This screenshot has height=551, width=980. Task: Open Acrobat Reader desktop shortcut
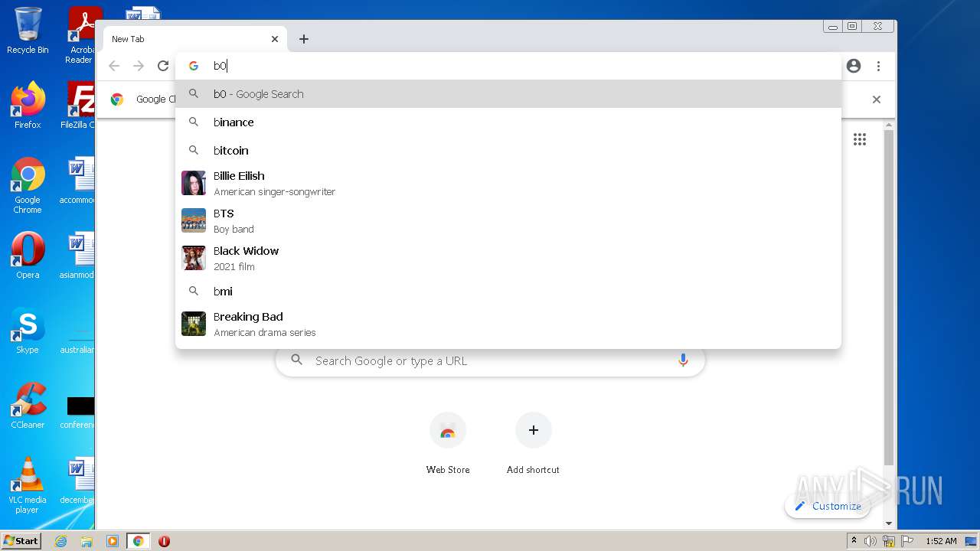82,34
